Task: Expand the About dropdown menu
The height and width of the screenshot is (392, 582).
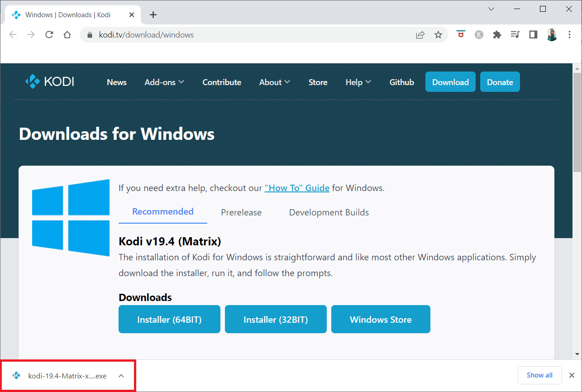Action: (x=275, y=82)
